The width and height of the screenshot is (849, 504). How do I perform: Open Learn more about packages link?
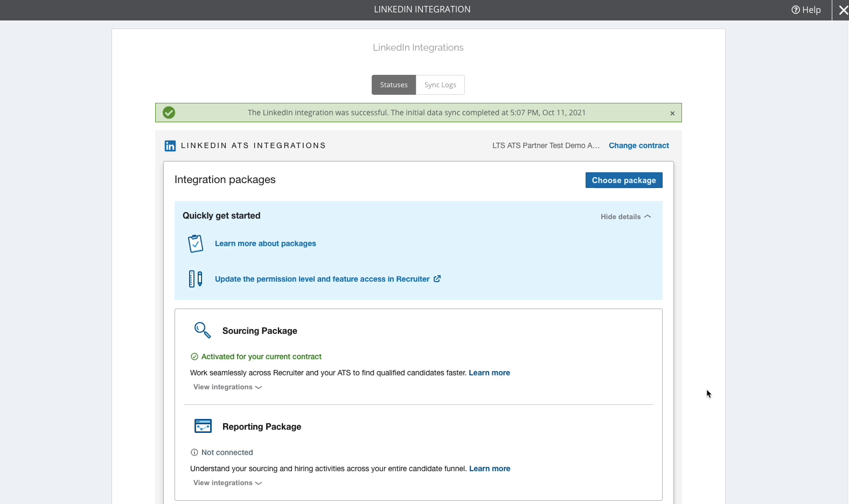point(266,243)
